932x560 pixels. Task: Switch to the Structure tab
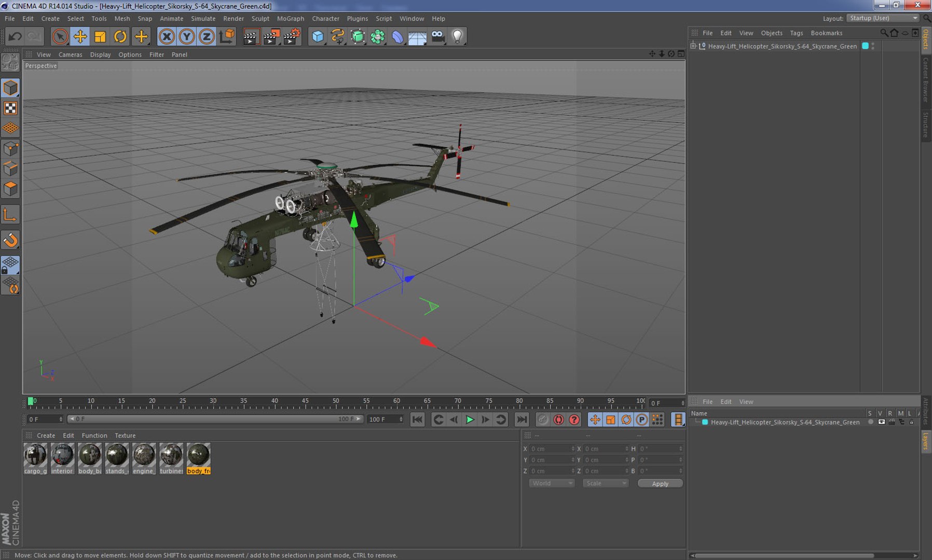coord(926,124)
